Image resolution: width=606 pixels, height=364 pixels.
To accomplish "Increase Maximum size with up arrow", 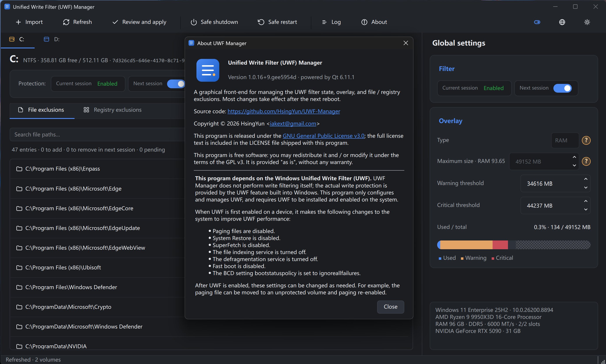I will [x=574, y=157].
